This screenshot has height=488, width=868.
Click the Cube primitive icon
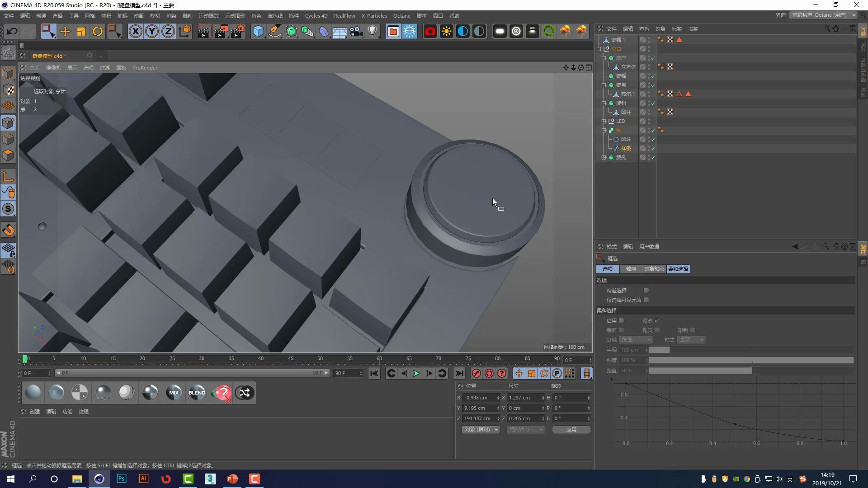point(259,31)
